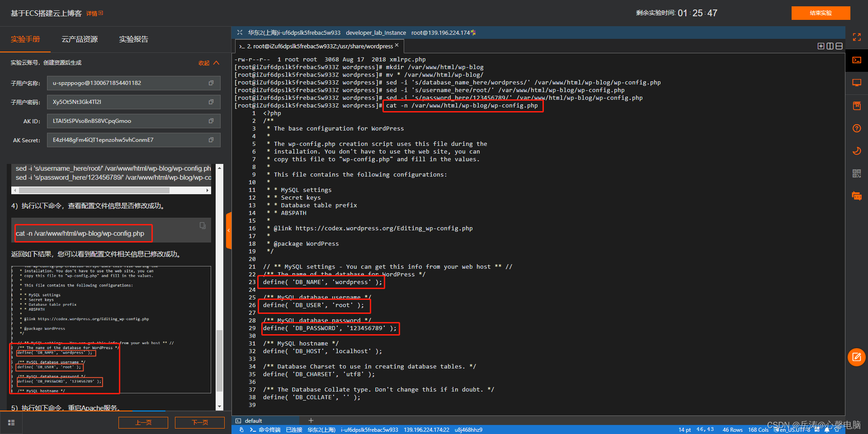Click the collapse icon beside the region name
Image resolution: width=868 pixels, height=434 pixels.
click(x=240, y=33)
